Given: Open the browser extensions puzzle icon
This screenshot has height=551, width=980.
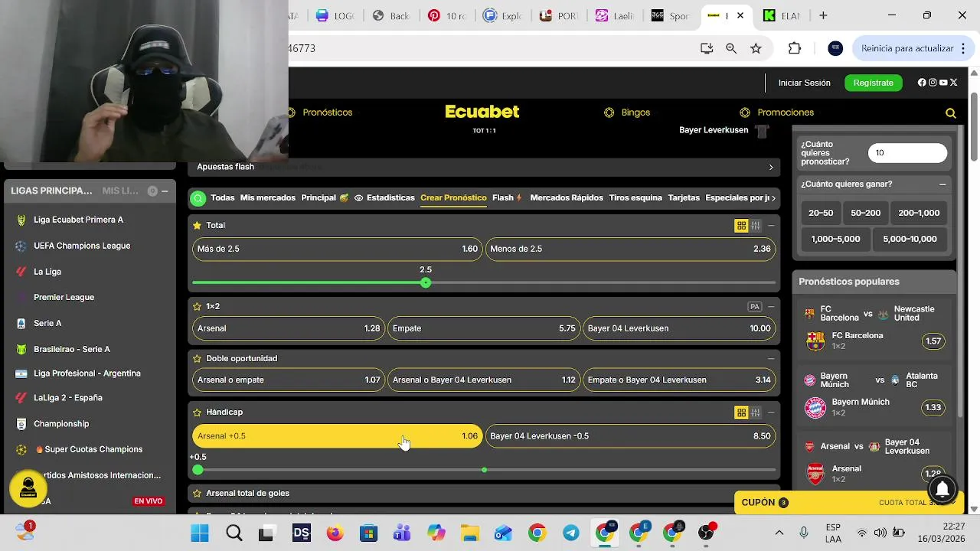Looking at the screenshot, I should (795, 48).
